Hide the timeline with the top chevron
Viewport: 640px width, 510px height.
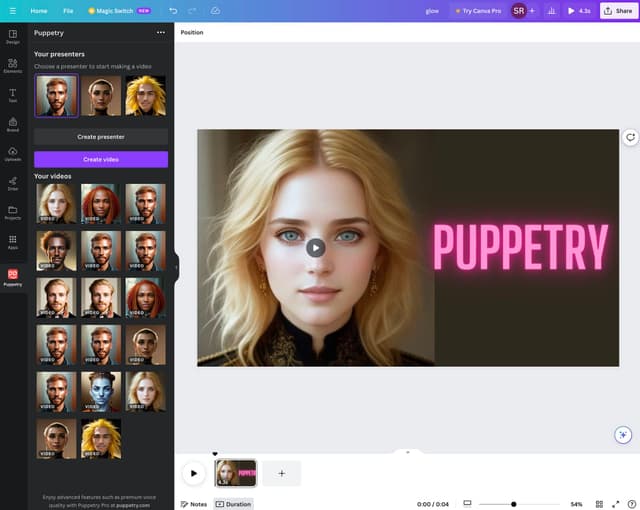pyautogui.click(x=407, y=452)
